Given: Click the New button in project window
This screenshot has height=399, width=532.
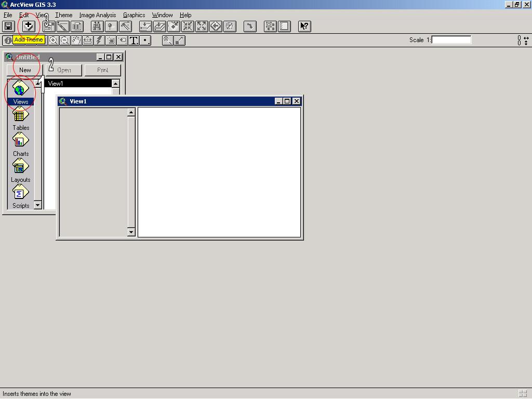Looking at the screenshot, I should (x=25, y=70).
